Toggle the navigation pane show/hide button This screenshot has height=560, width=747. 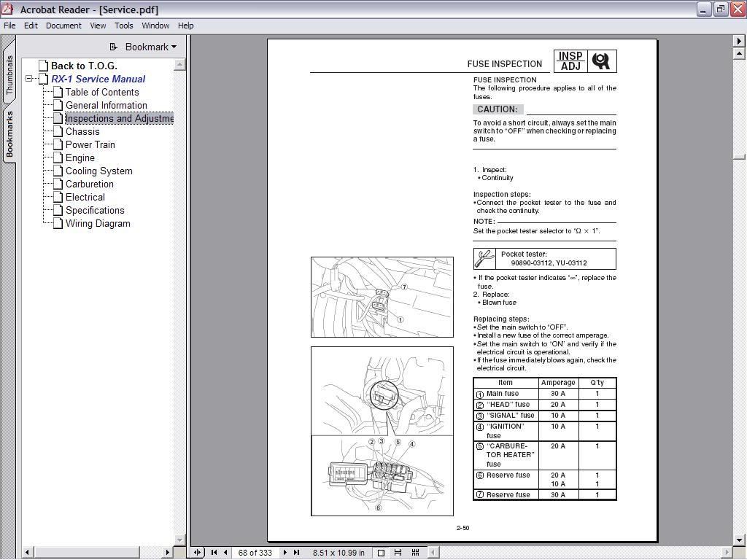[197, 553]
